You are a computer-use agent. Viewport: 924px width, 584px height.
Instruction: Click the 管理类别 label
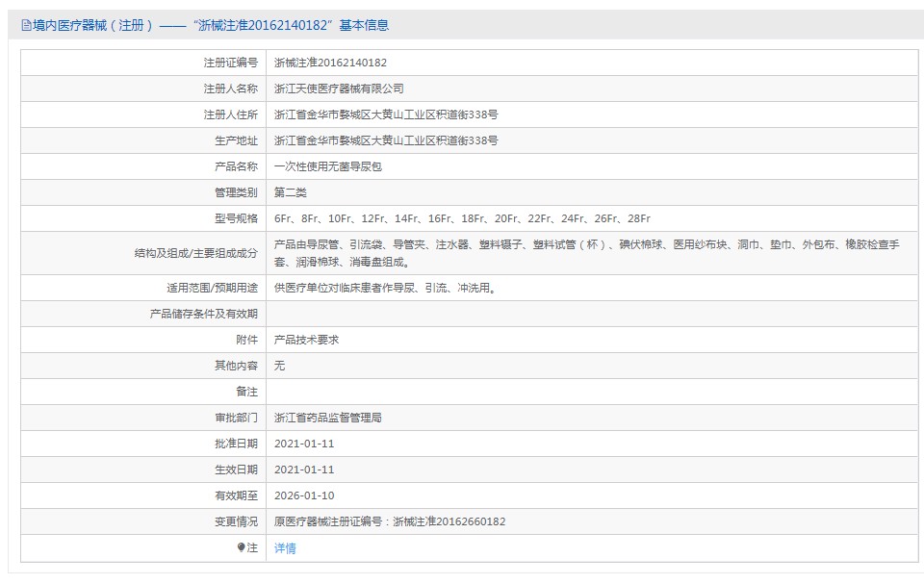point(237,192)
